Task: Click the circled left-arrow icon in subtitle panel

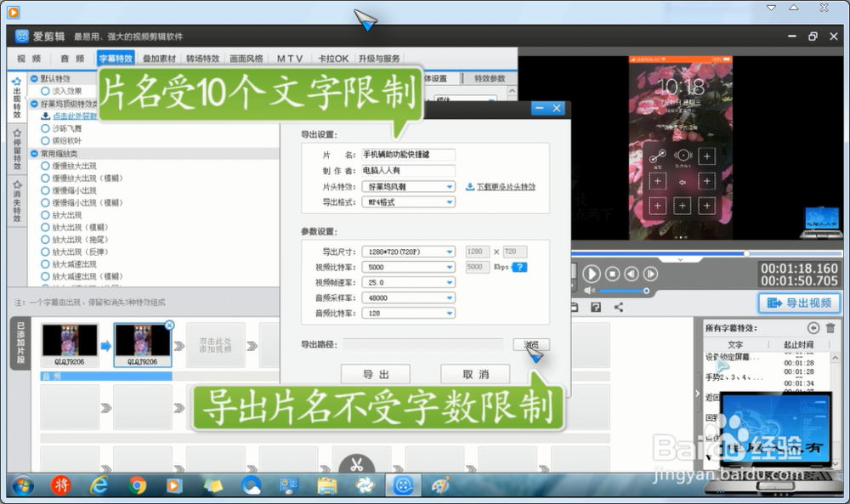Action: [813, 328]
